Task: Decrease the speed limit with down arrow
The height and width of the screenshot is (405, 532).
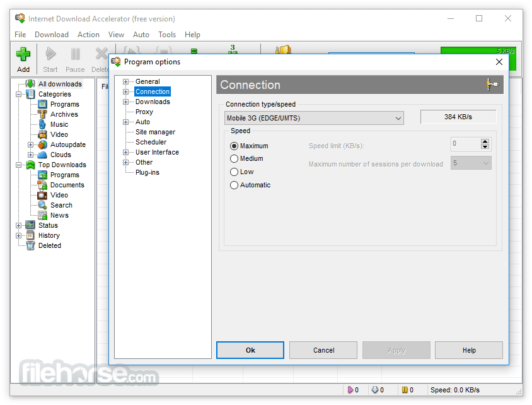Action: [485, 146]
